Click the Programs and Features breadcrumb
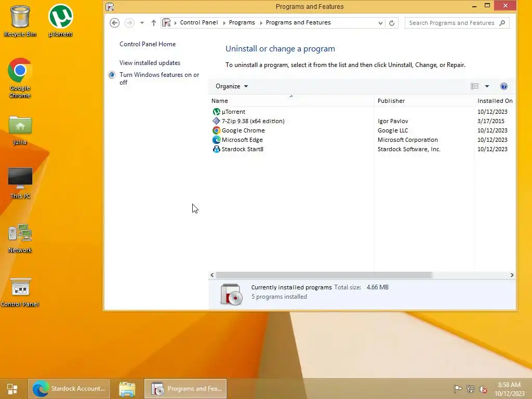Image resolution: width=532 pixels, height=399 pixels. point(298,22)
